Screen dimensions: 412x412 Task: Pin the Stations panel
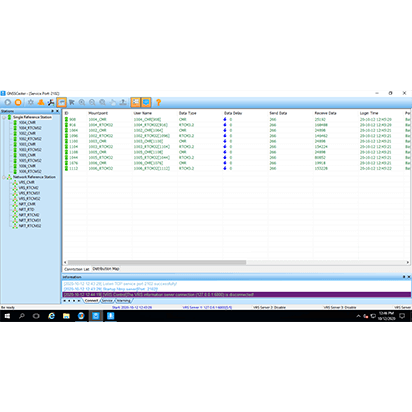[x=52, y=111]
